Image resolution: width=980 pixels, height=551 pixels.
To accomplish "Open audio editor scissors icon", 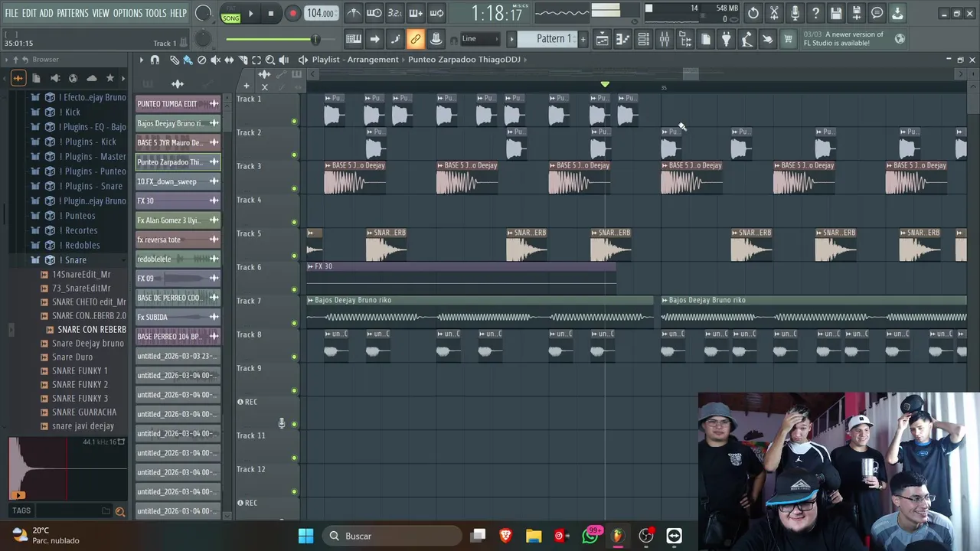I will tap(774, 13).
